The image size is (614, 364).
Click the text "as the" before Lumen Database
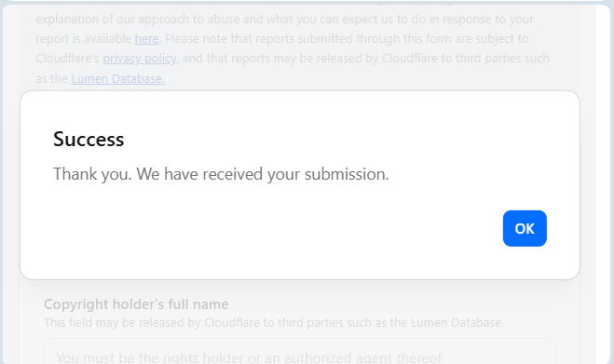click(x=51, y=79)
